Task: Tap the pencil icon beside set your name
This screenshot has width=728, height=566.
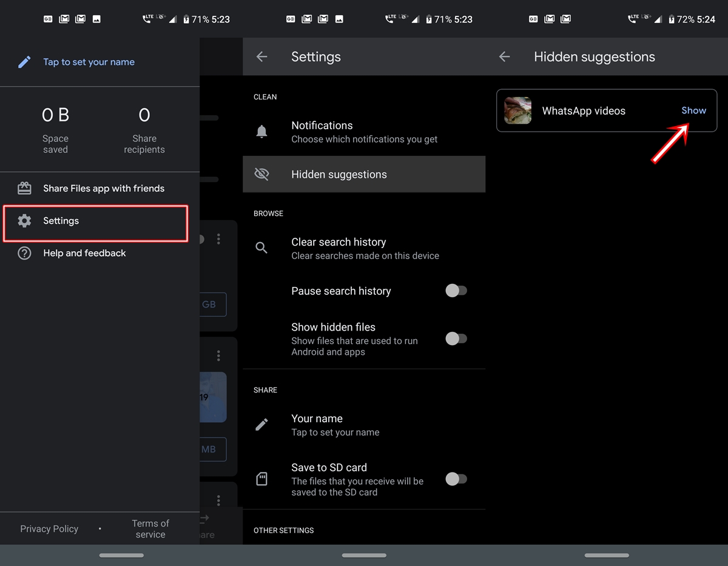Action: point(24,62)
